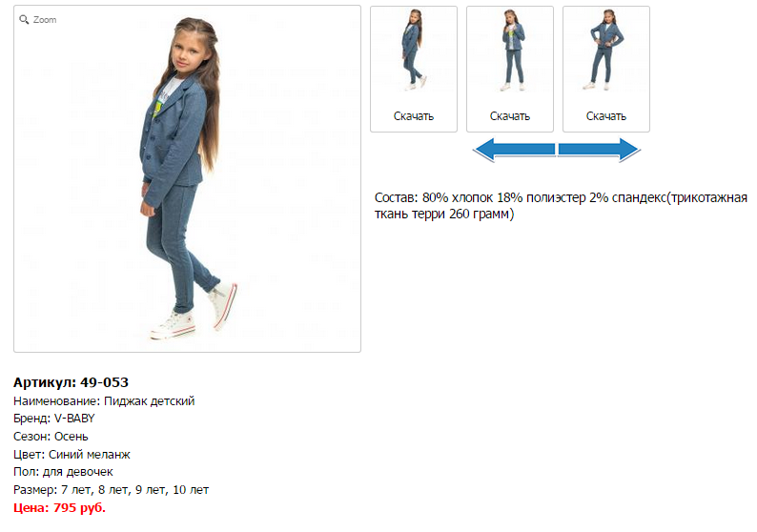Click Скачать under the third thumbnail

tap(606, 116)
